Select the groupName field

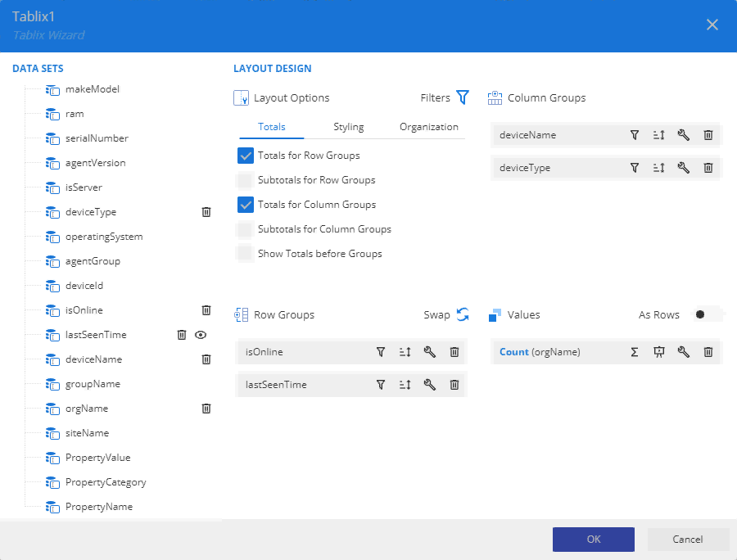93,384
